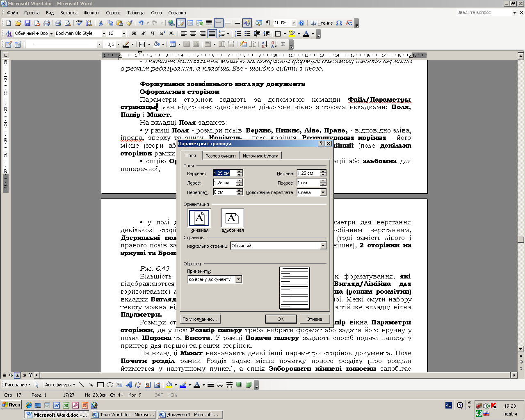Apply a bulleted list
The height and width of the screenshot is (420, 525).
[247, 34]
